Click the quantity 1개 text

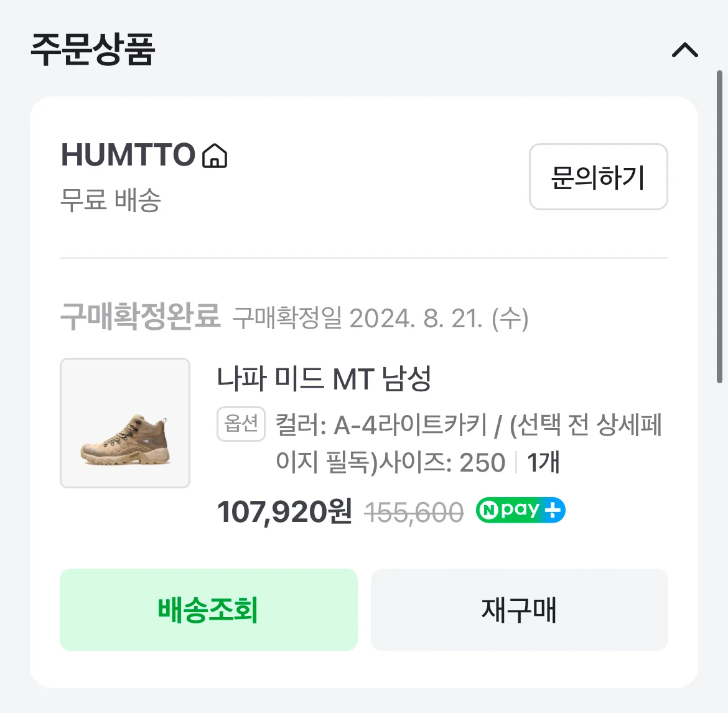point(543,462)
